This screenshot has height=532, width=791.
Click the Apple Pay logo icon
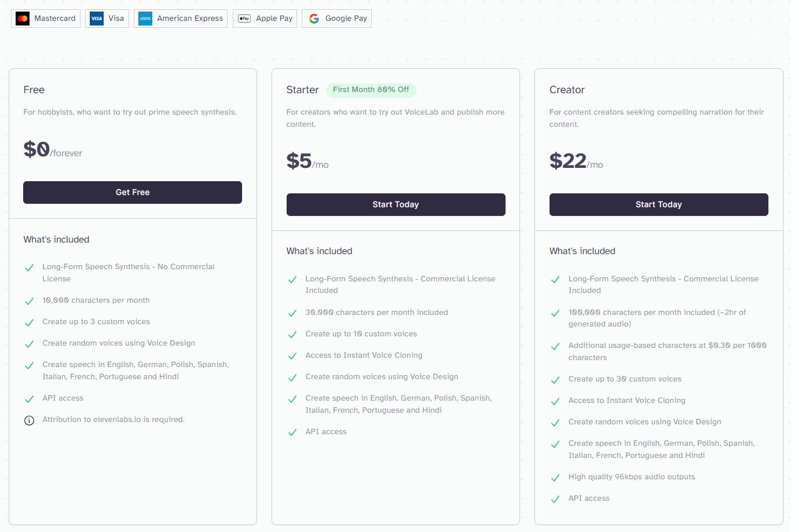point(244,19)
